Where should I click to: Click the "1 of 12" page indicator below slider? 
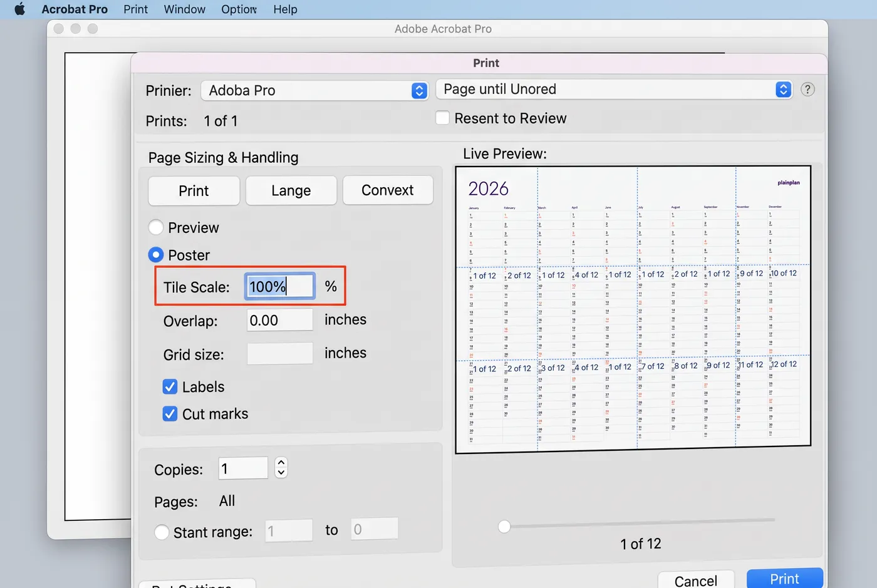tap(641, 544)
